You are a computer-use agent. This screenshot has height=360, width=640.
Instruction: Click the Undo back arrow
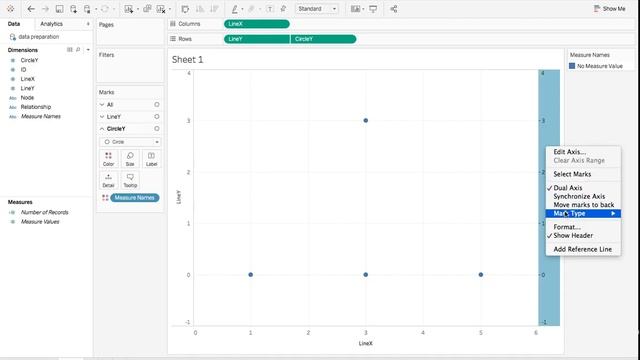pos(31,9)
